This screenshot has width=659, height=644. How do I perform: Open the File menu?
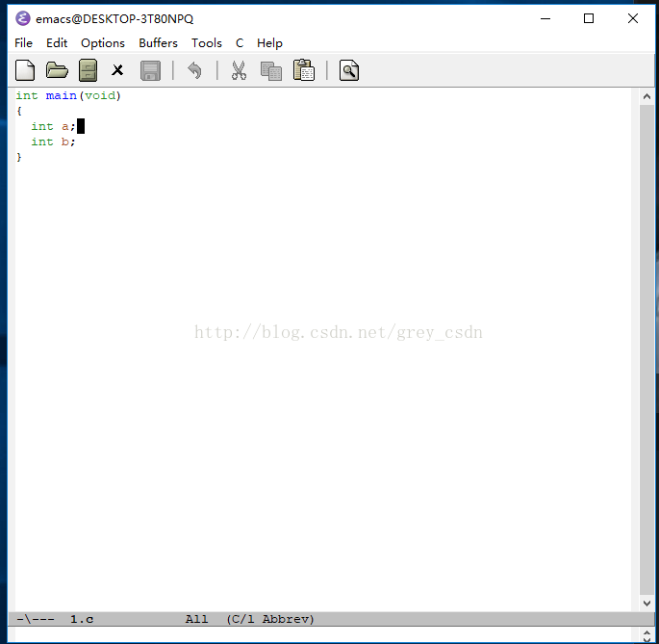point(23,43)
